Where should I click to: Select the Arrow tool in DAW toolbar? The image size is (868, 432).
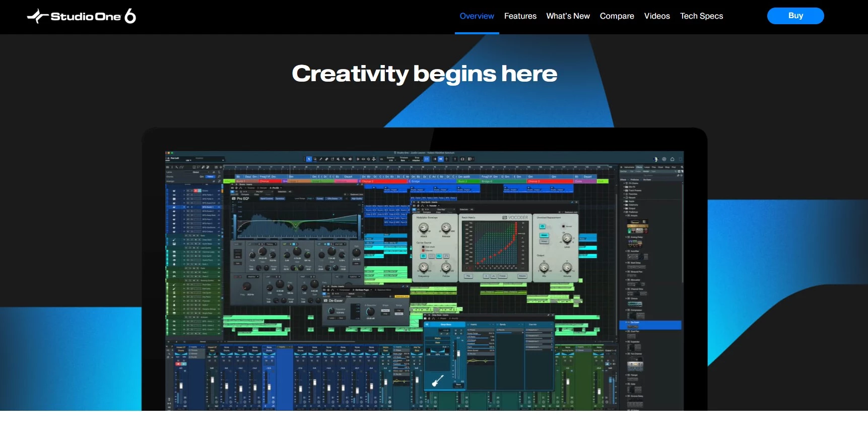[x=309, y=159]
